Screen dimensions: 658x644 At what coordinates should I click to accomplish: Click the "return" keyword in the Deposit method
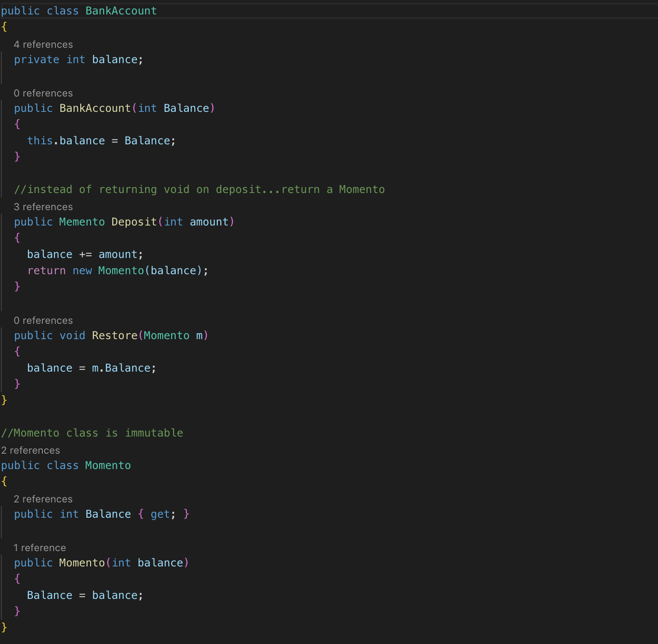(46, 271)
